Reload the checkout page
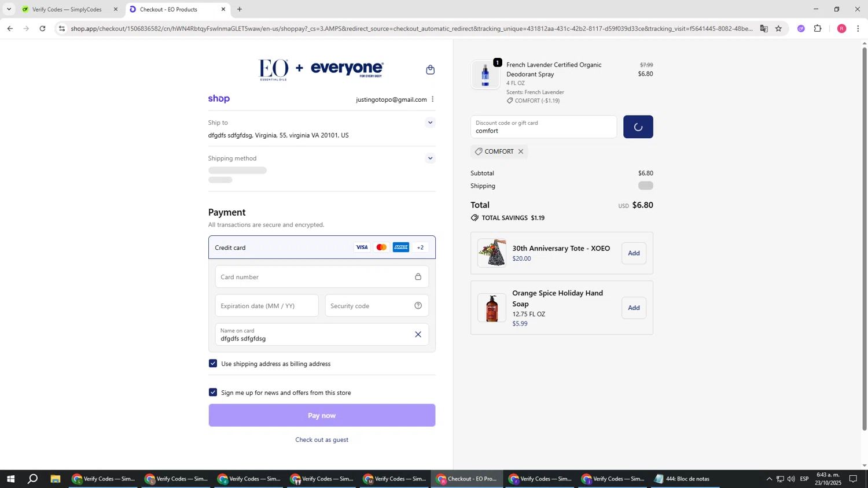 click(42, 28)
